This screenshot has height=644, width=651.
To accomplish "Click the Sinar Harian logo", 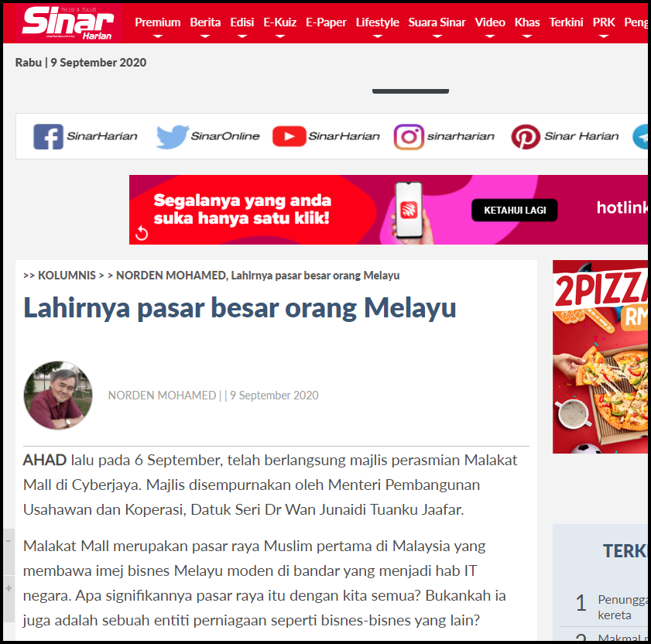I will (x=67, y=23).
